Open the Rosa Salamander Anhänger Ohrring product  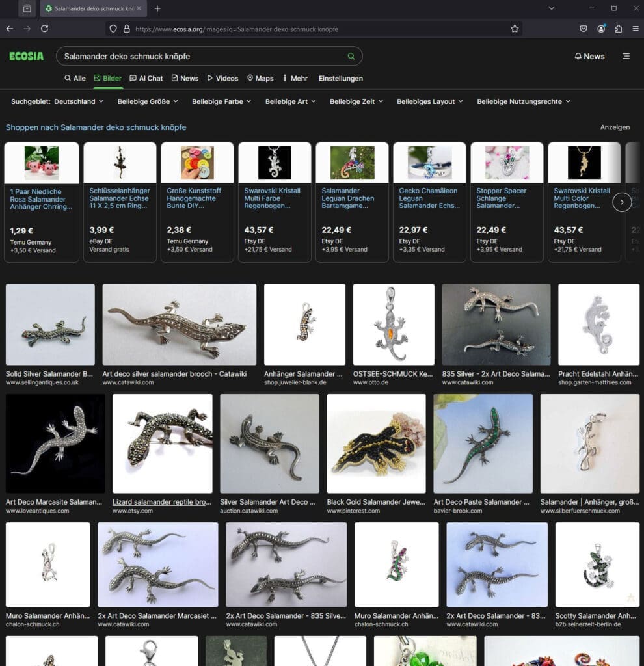(x=42, y=202)
